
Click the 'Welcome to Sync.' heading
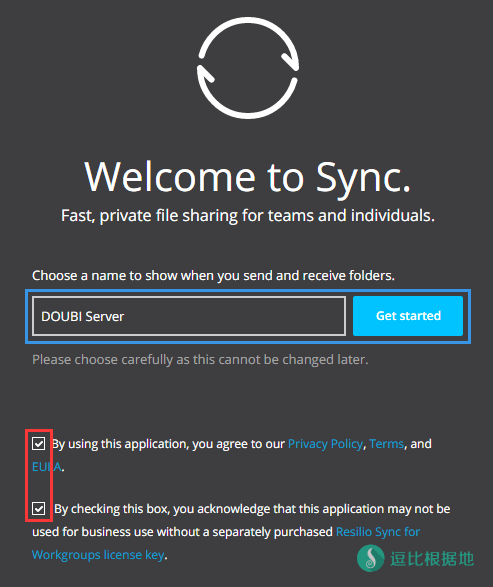coord(247,178)
